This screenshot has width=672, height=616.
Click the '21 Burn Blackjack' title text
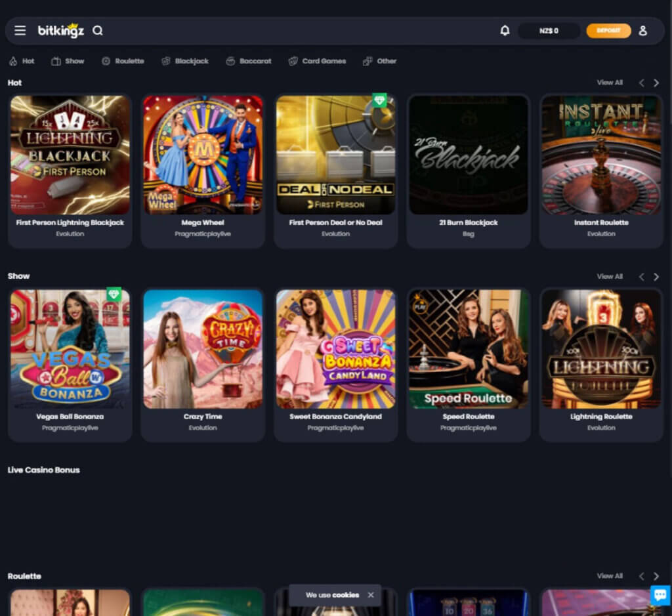coord(469,223)
